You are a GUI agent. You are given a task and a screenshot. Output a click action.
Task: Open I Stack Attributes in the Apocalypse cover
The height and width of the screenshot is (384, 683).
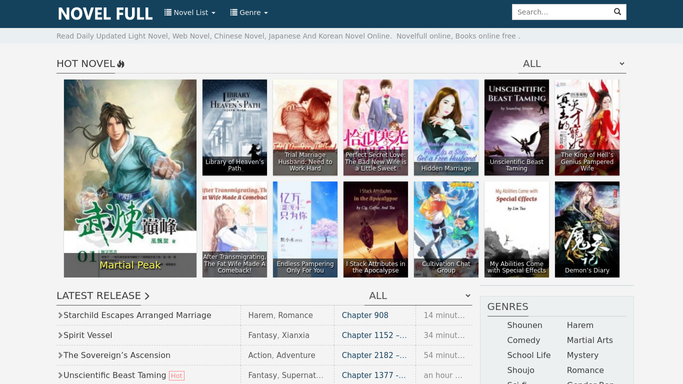[x=375, y=229]
